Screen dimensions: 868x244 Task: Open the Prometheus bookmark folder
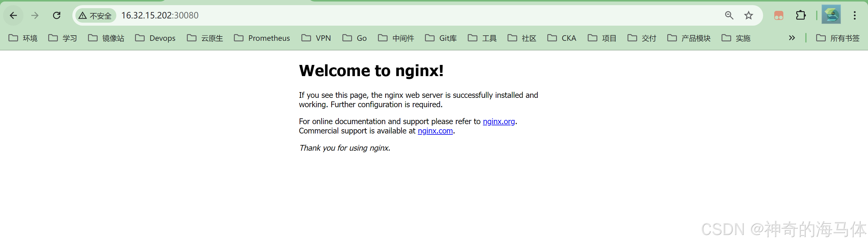[262, 38]
